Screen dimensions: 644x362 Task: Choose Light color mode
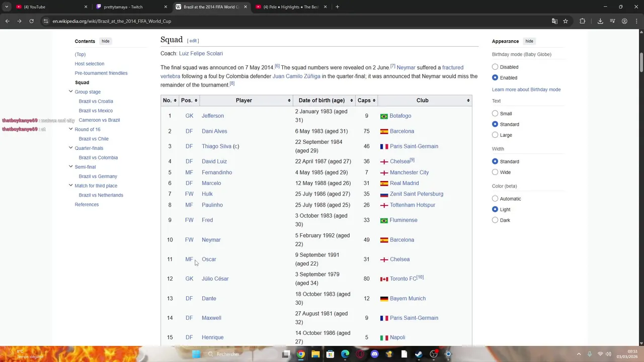pos(495,209)
